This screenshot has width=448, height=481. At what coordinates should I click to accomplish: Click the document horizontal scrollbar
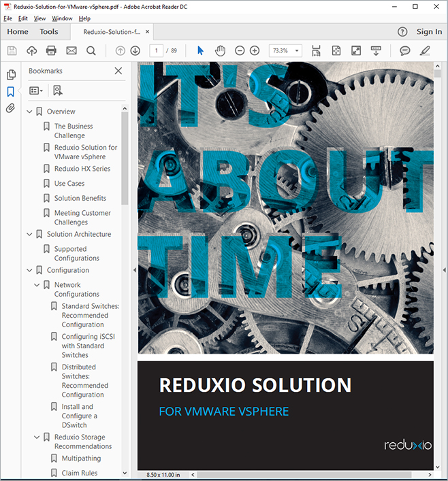pos(304,475)
